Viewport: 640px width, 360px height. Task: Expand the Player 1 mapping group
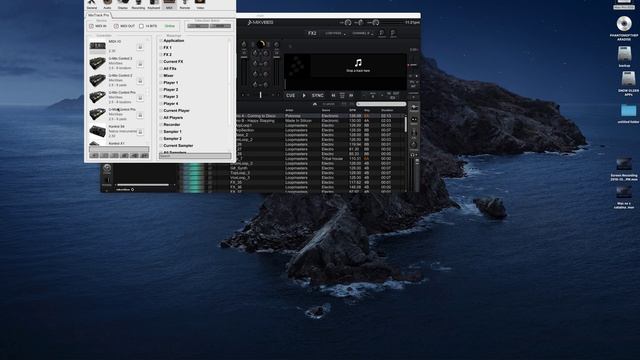pos(161,82)
